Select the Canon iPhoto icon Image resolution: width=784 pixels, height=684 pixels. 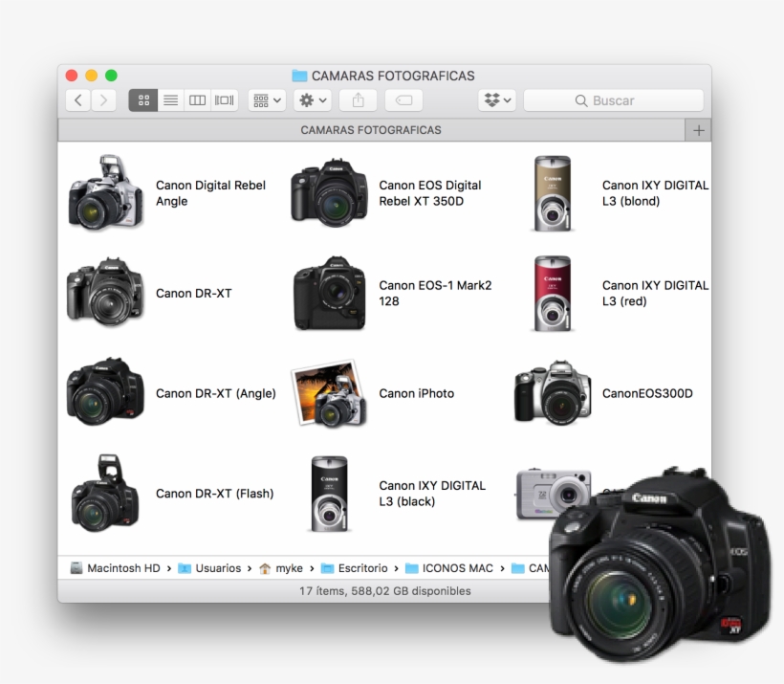330,393
